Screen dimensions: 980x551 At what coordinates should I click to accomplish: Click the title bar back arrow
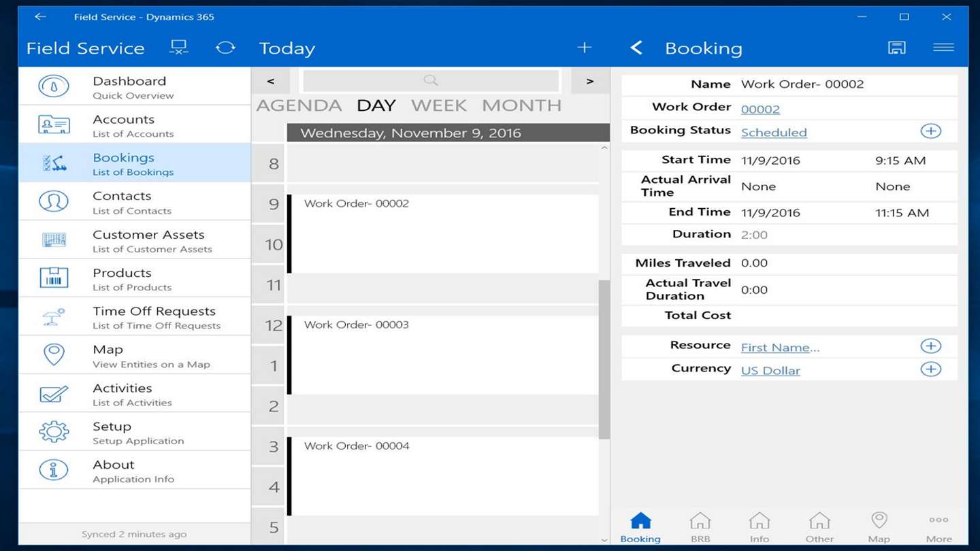tap(40, 17)
